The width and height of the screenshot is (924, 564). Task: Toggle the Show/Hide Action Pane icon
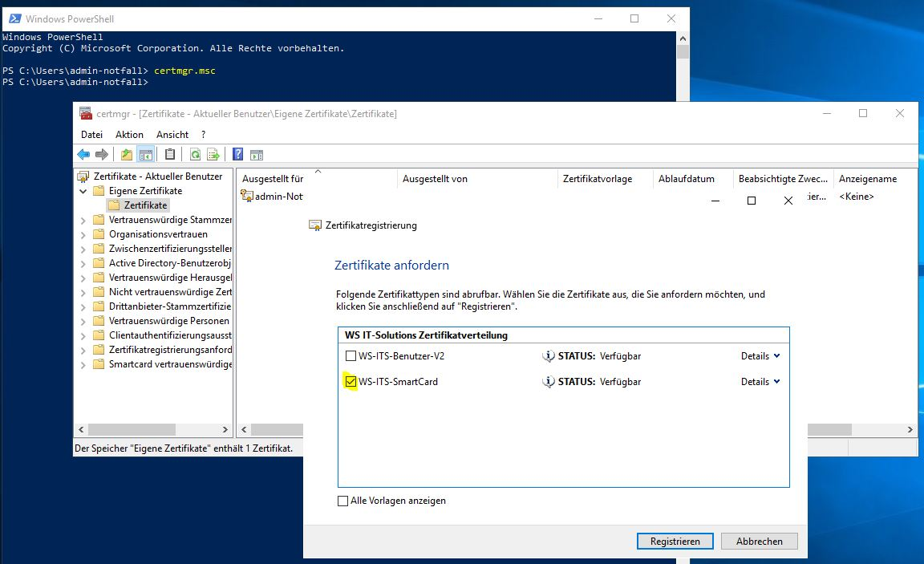click(257, 155)
